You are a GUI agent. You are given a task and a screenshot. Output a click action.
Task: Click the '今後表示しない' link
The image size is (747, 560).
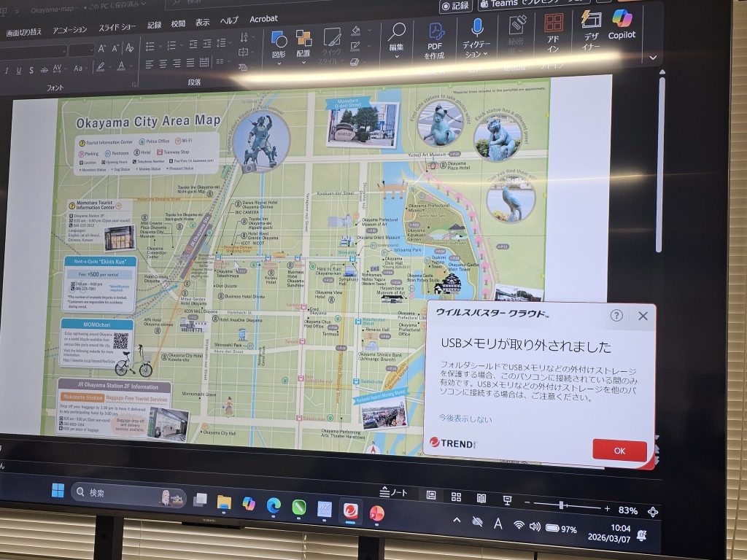(465, 419)
